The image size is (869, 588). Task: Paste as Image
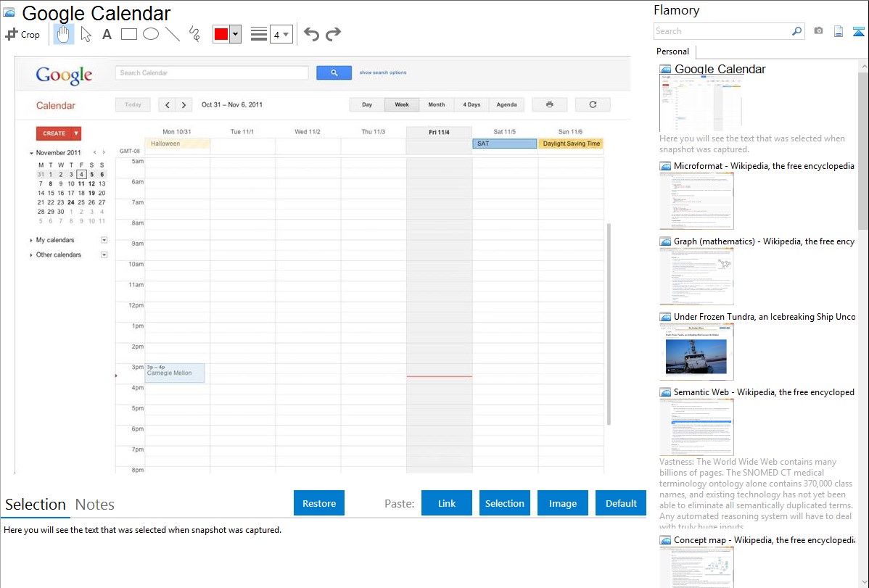tap(563, 503)
